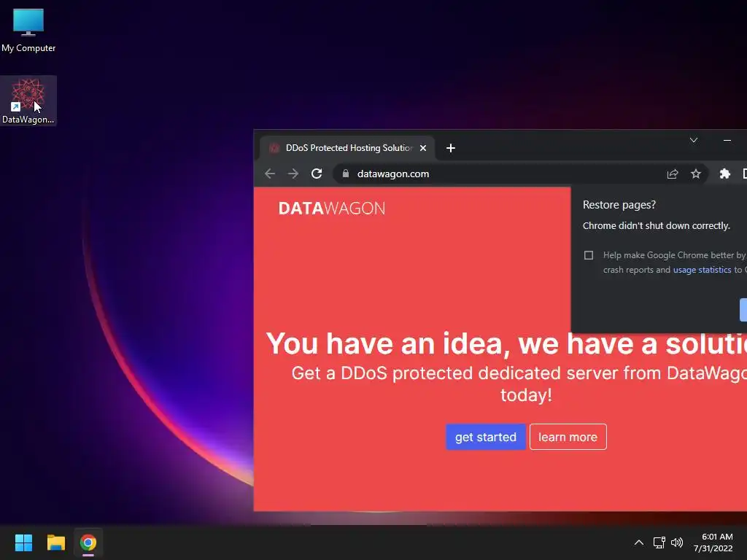Screen dimensions: 747x560
Task: Select the DDoS Protected Hosting Solutions tab
Action: [x=347, y=148]
